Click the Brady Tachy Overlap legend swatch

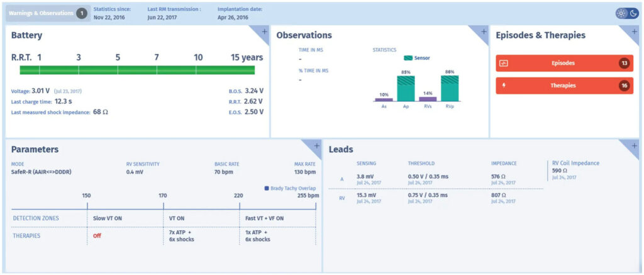[x=267, y=188]
